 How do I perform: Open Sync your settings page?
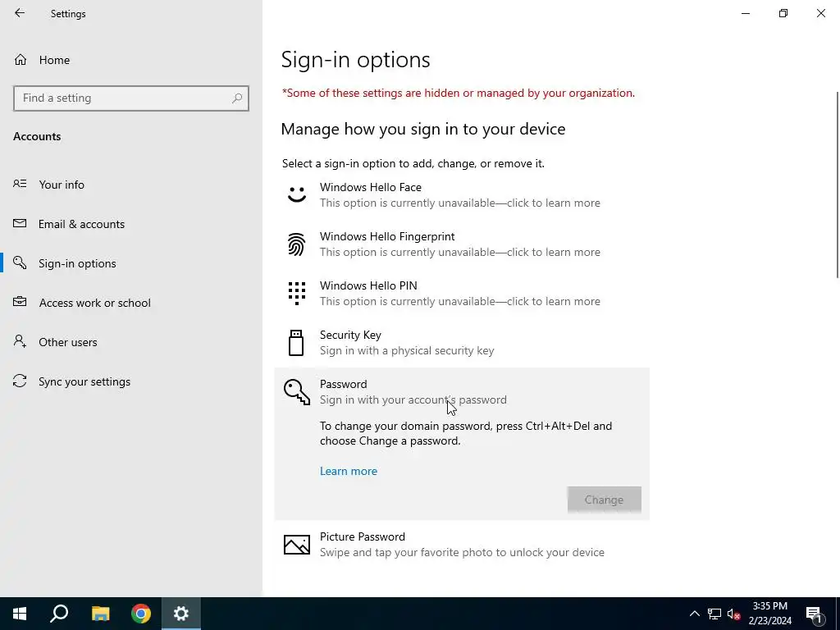click(130, 381)
